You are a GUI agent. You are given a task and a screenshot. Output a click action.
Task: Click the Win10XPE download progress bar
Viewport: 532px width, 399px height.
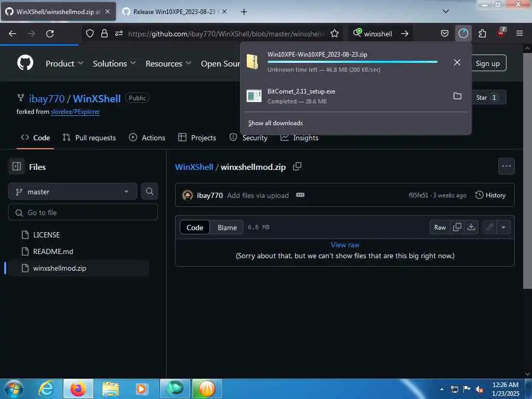[x=352, y=62]
